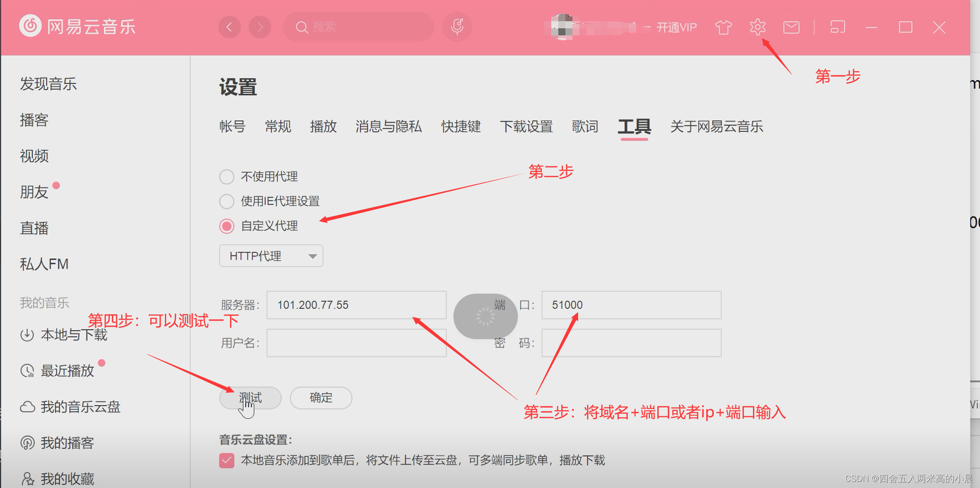Click the 测试 button
The image size is (980, 488).
[x=250, y=398]
